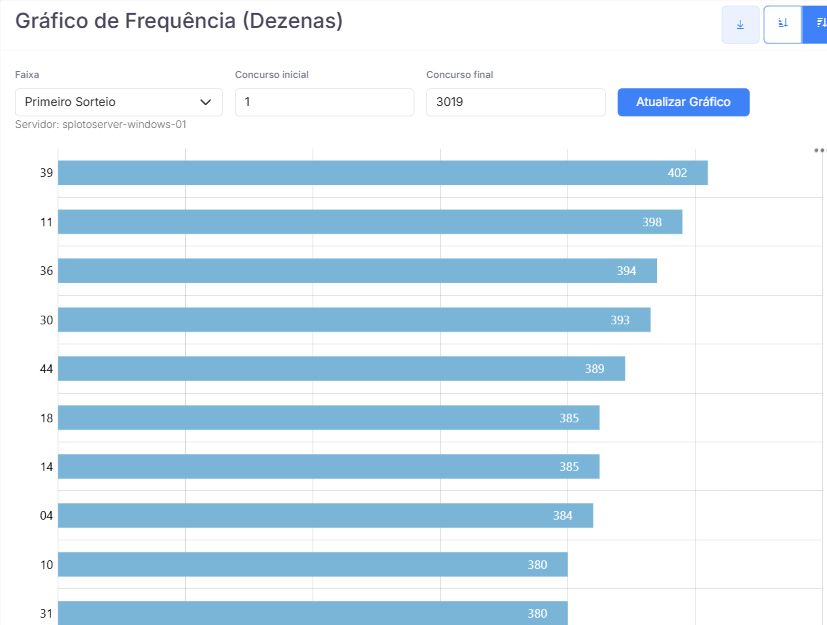Click the axis label 14
The width and height of the screenshot is (827, 625).
46,467
